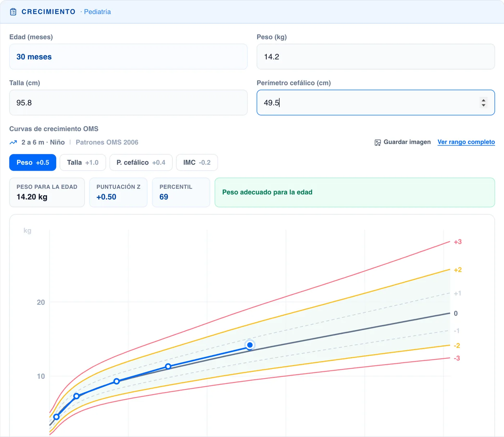
Task: Open the Ver rango completo link
Action: [x=466, y=142]
